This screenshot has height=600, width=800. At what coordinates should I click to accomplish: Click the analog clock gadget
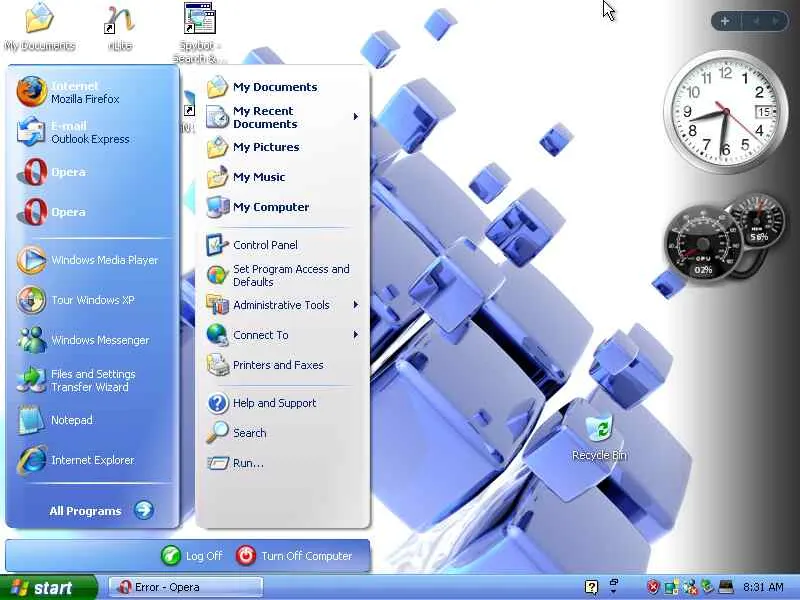[x=725, y=111]
